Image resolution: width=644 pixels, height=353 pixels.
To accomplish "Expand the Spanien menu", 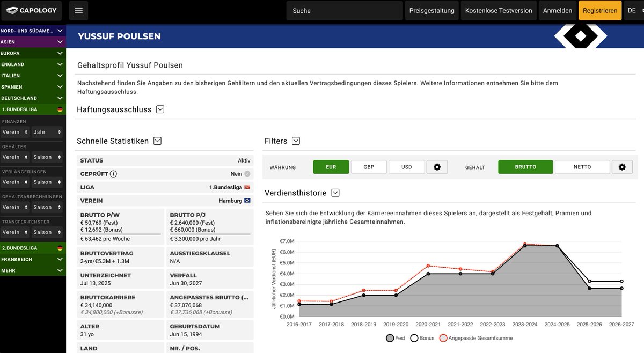I will tap(33, 87).
